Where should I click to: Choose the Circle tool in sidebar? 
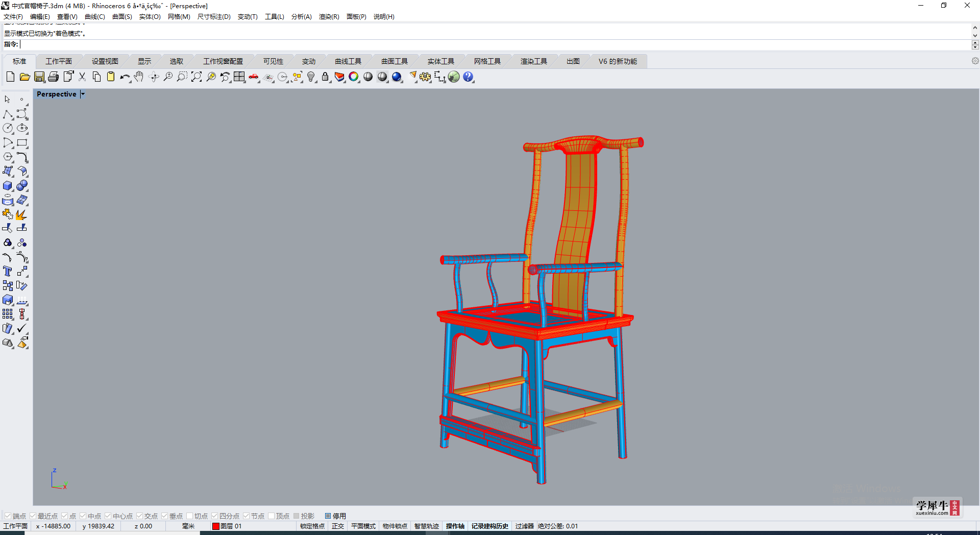(8, 129)
